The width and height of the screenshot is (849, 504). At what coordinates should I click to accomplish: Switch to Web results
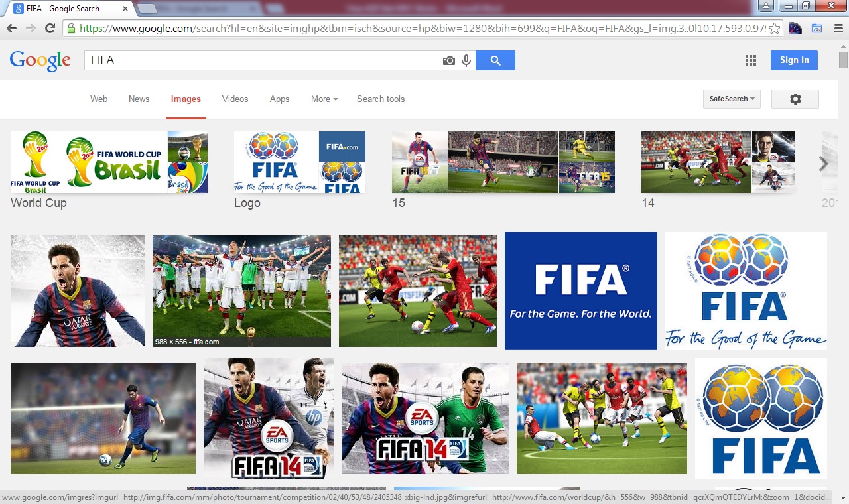(99, 99)
